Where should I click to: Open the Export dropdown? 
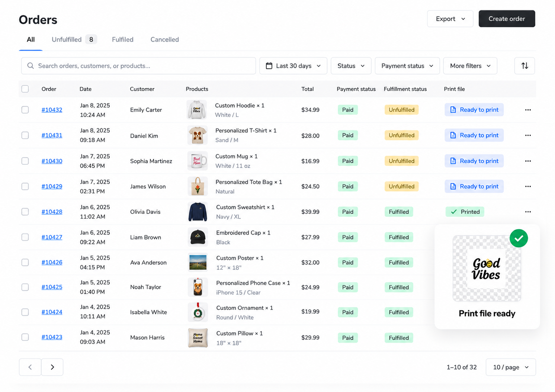[450, 19]
